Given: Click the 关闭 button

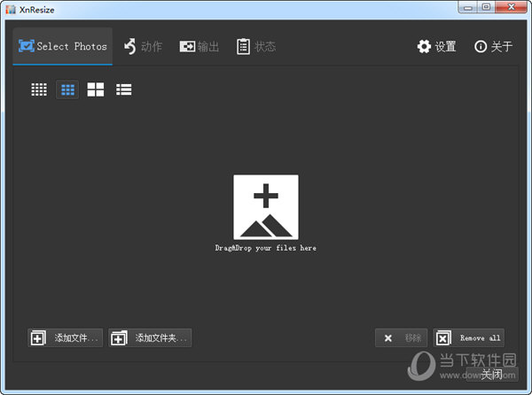Looking at the screenshot, I should point(492,375).
